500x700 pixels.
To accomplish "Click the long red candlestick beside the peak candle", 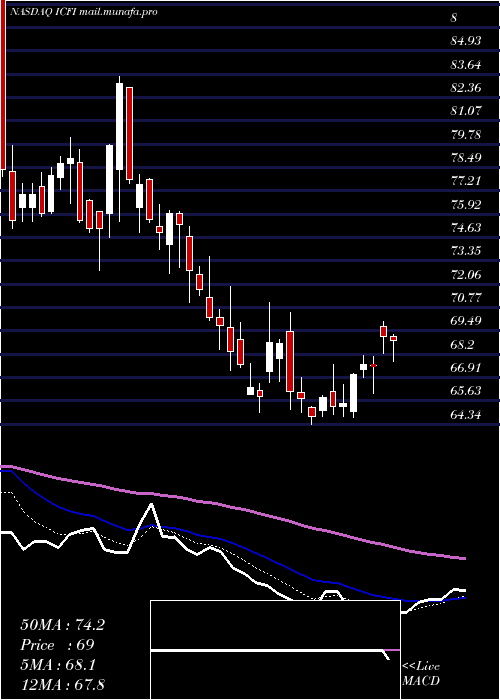I will 129,133.
